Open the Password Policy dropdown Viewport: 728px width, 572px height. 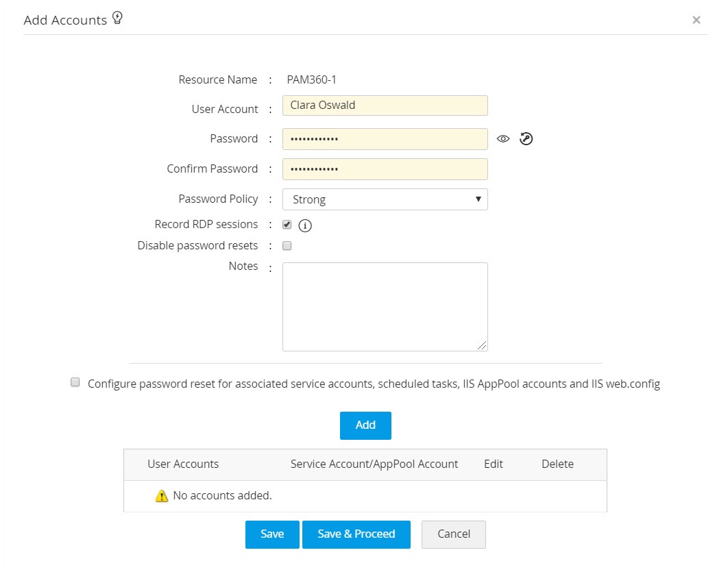click(385, 199)
